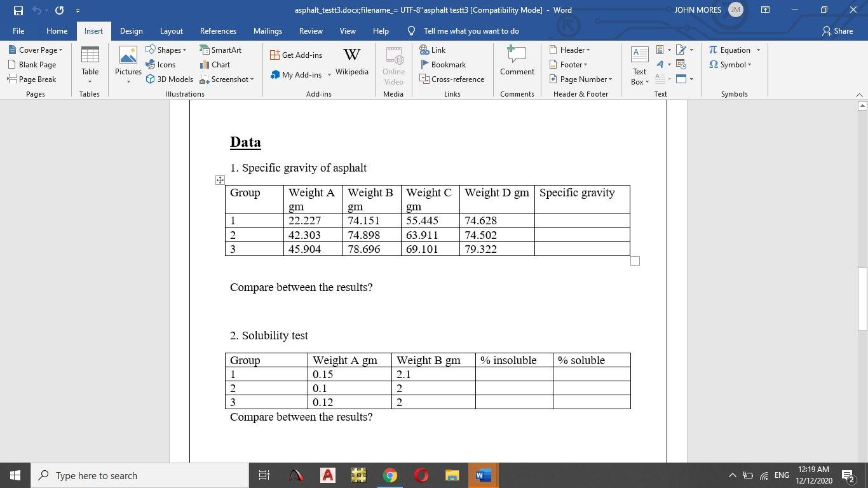Image resolution: width=868 pixels, height=488 pixels.
Task: Expand My Add-ins dropdown arrow
Action: click(x=329, y=75)
